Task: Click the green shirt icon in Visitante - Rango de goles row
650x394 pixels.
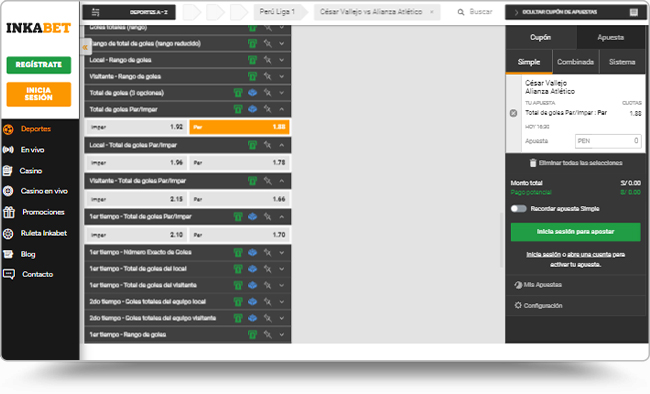Action: tap(252, 76)
